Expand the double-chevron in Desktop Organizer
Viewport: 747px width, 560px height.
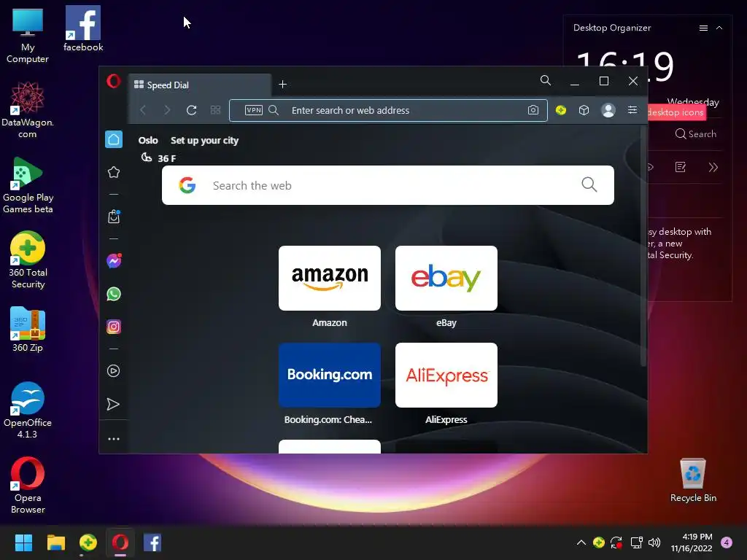(x=713, y=167)
